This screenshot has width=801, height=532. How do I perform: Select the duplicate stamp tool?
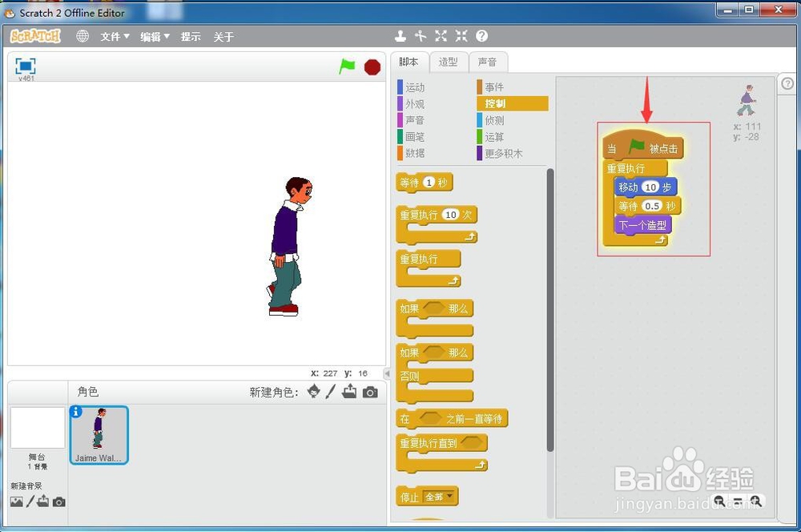[400, 35]
